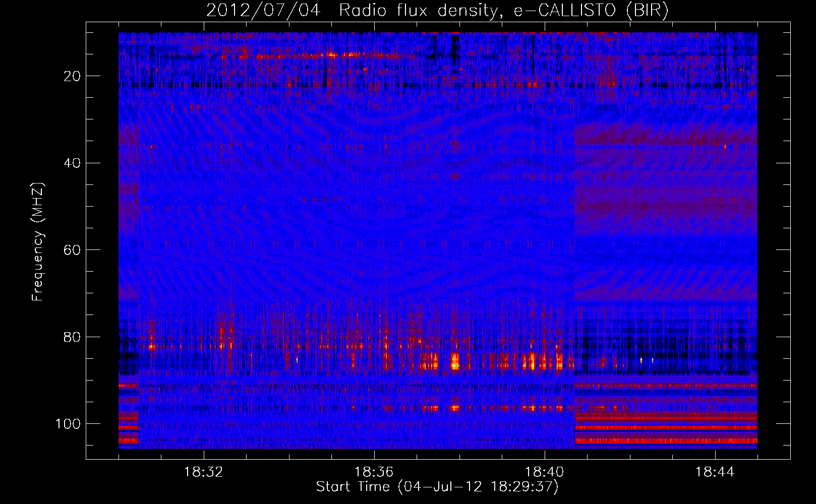
Task: Click the 100 frequency tick label
Action: point(68,424)
